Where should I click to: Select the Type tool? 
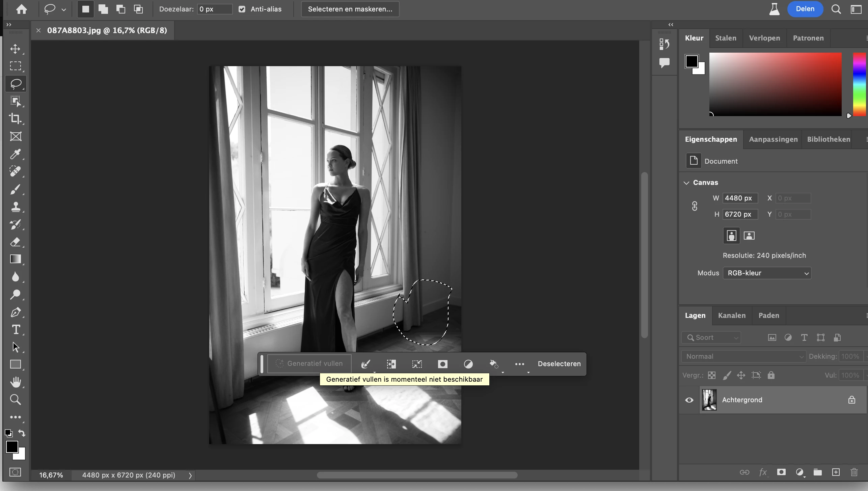(15, 330)
